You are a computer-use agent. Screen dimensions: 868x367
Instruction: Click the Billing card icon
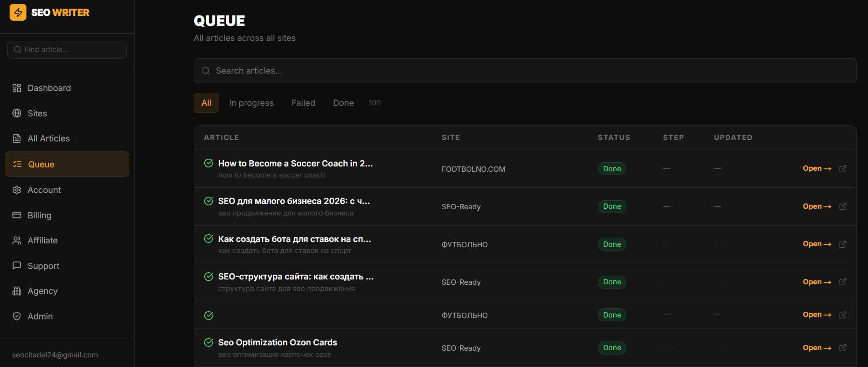point(17,215)
